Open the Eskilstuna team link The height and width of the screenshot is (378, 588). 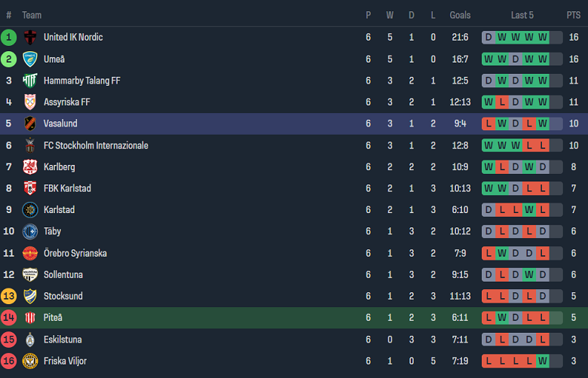[62, 340]
